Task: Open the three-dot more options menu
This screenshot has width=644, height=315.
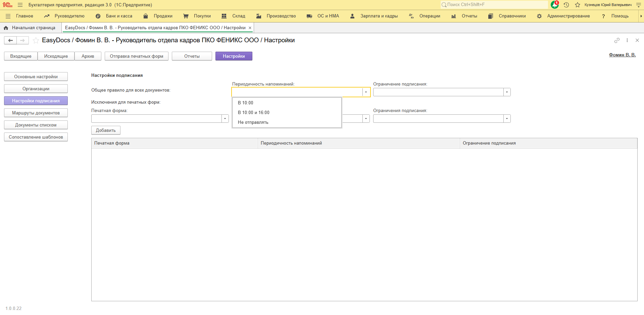Action: tap(627, 40)
